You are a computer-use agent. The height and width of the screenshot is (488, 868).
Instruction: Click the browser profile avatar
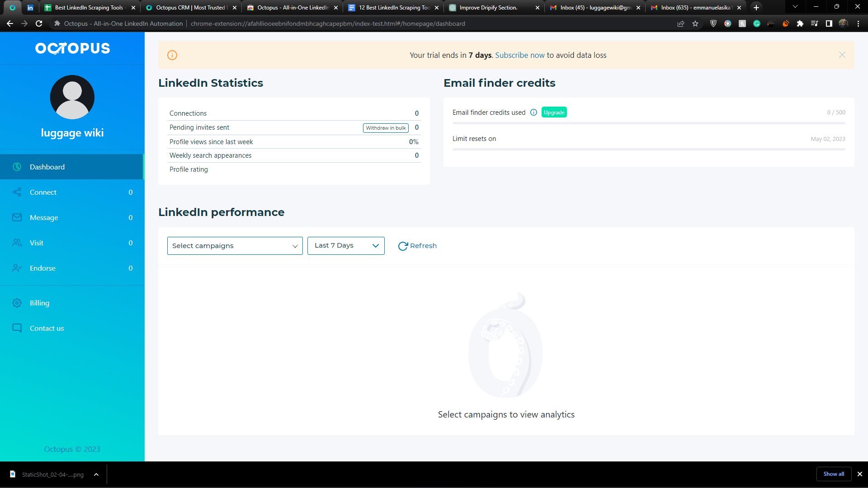(x=844, y=23)
